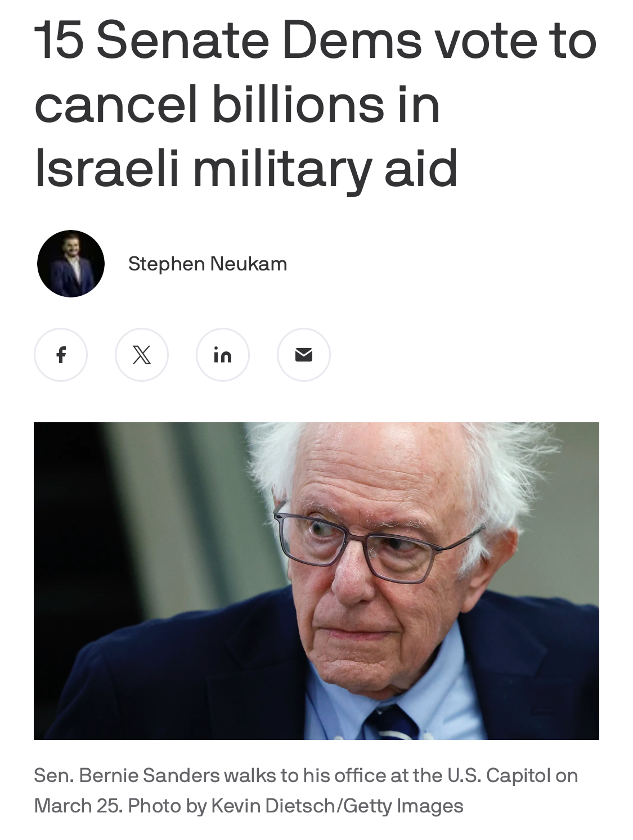Send the article via the email icon
Screen dimensions: 633x840
[x=304, y=355]
